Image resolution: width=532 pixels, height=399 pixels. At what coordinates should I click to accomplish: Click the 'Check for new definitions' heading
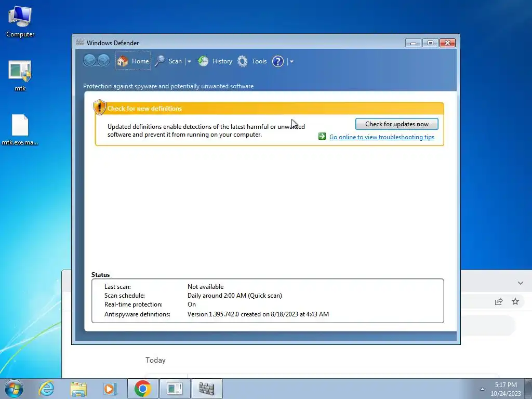144,109
